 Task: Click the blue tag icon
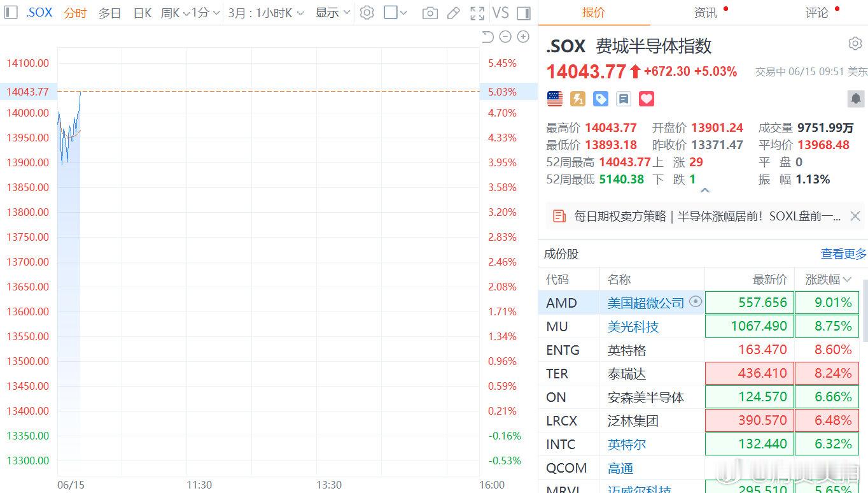click(x=601, y=99)
